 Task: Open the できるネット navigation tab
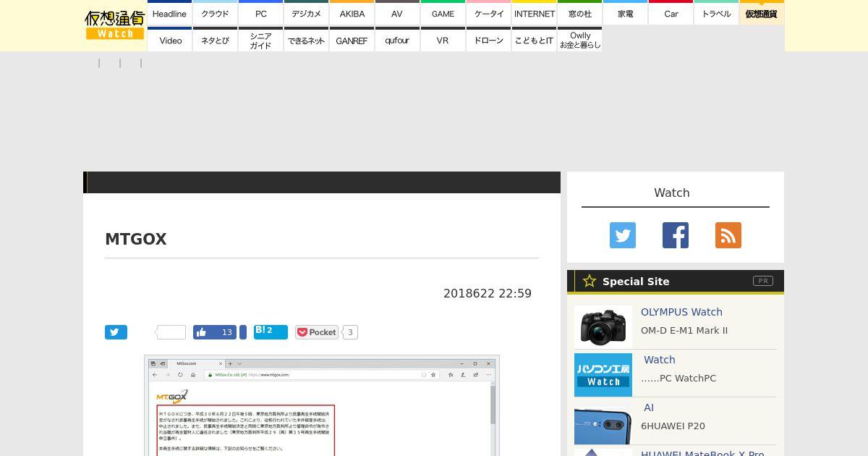click(307, 39)
